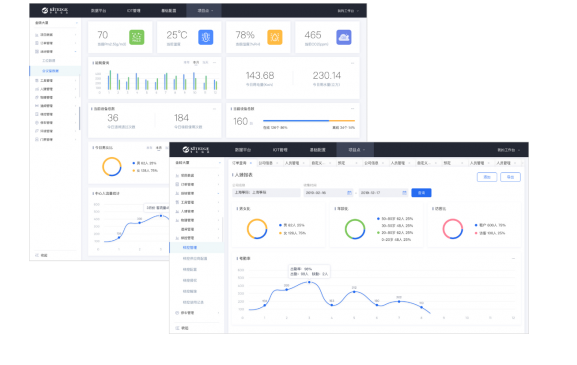Select the highlighted submenu item in front sidebar
Viewport: 577px width, 365px height.
[x=197, y=248]
